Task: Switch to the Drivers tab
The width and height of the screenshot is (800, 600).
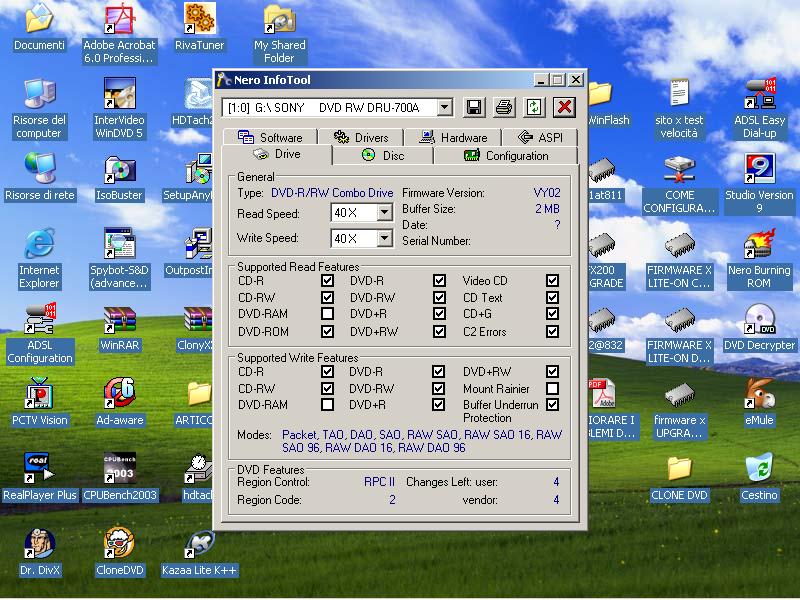Action: click(361, 137)
